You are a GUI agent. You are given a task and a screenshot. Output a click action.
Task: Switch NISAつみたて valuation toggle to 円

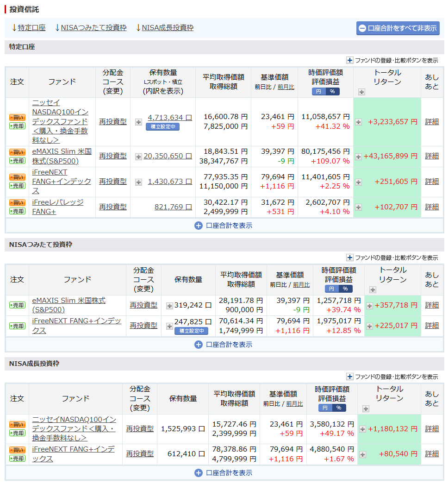331,289
